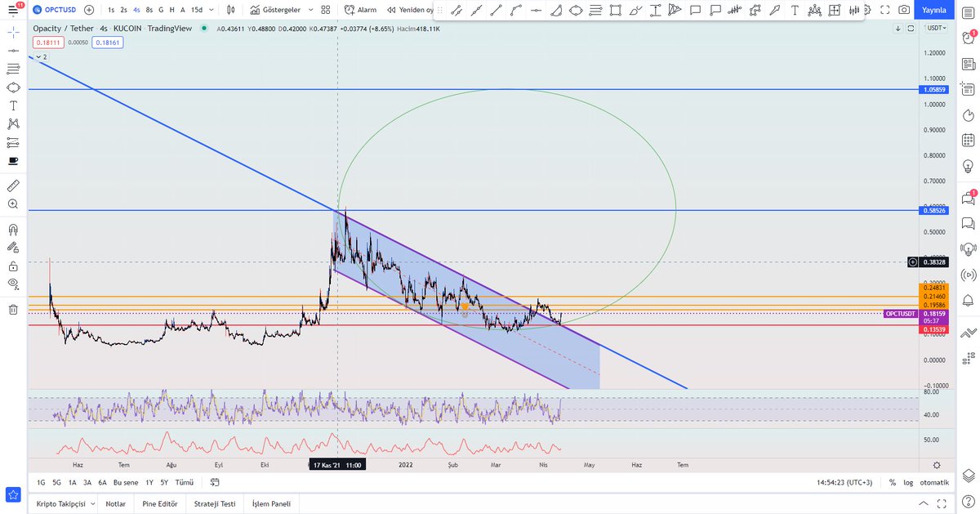980x514 pixels.
Task: Select the H weekly timeframe
Action: pos(171,10)
